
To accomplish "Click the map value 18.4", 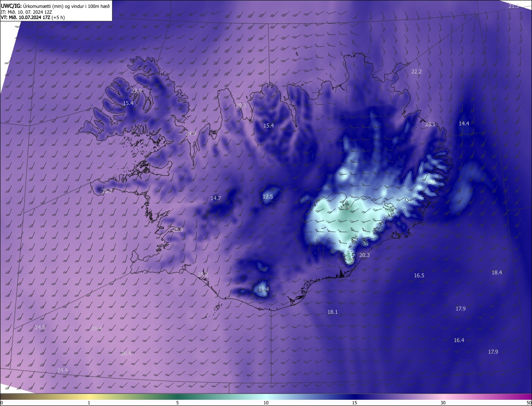I will click(x=497, y=272).
